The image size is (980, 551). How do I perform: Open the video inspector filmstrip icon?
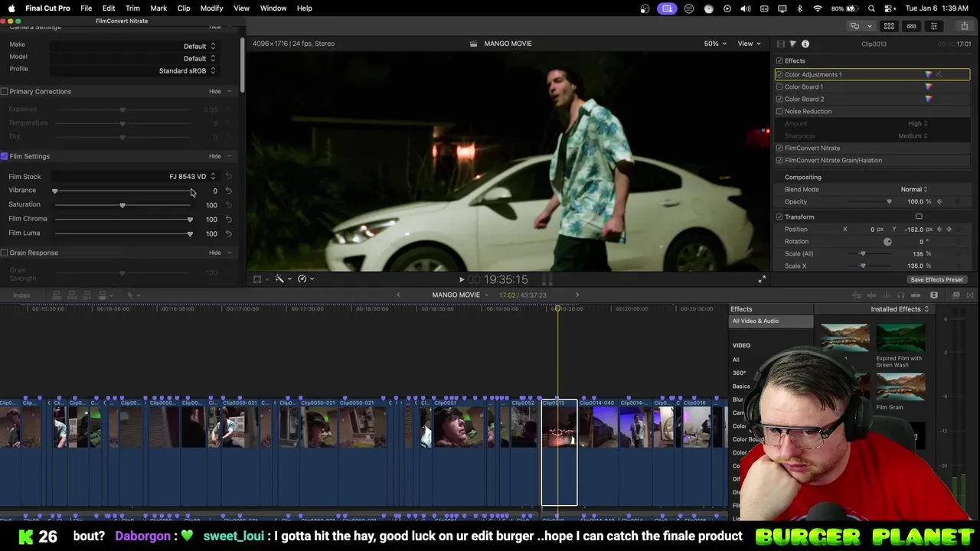(x=780, y=44)
